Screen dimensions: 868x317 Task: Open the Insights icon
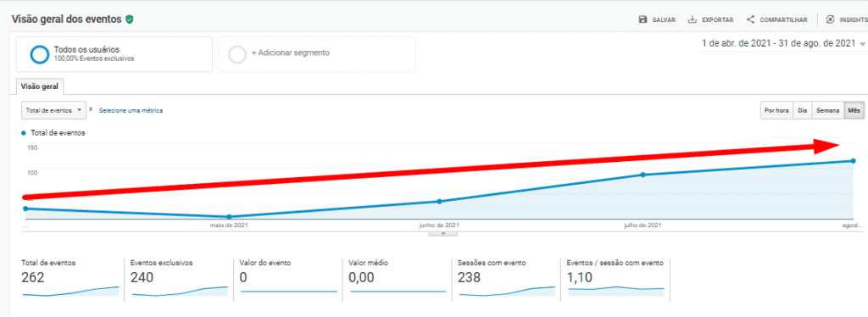(830, 19)
